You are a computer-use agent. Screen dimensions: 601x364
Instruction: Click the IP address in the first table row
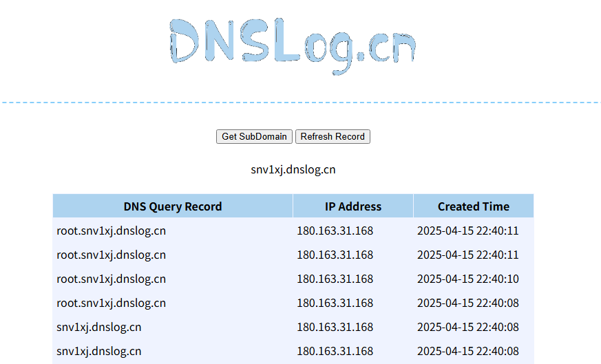(335, 231)
